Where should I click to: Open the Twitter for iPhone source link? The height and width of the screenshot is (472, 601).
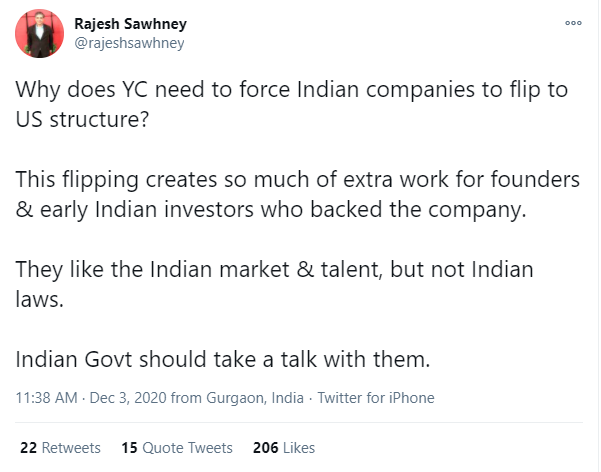coord(376,398)
